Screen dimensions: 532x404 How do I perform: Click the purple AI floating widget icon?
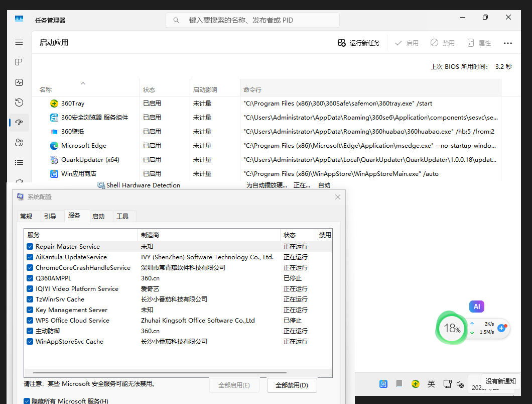[477, 307]
